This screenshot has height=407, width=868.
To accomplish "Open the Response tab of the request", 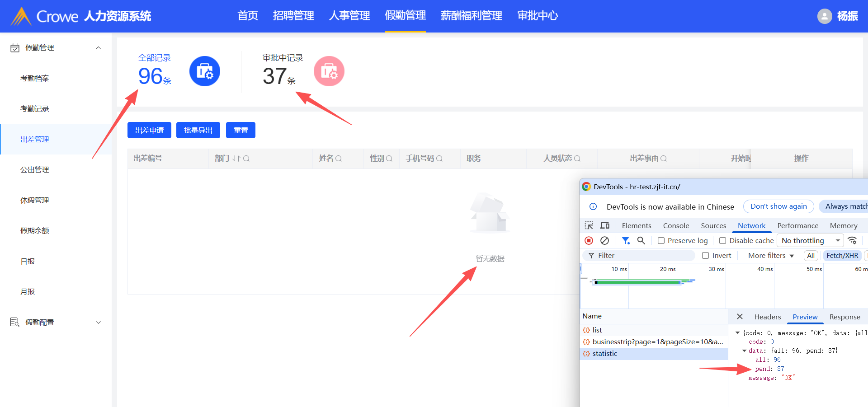I will 844,317.
